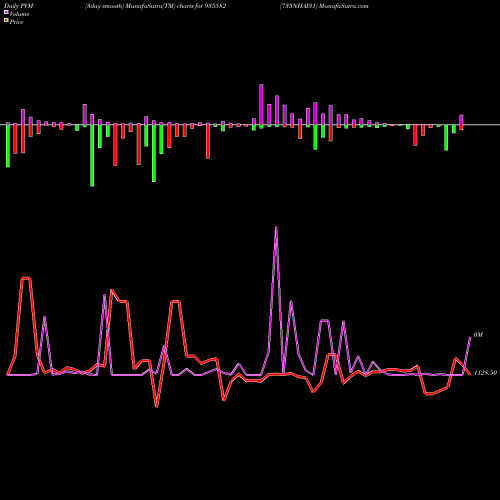Image resolution: width=500 pixels, height=500 pixels.
Task: Click the tallest purple bar above the baseline
Action: click(261, 105)
